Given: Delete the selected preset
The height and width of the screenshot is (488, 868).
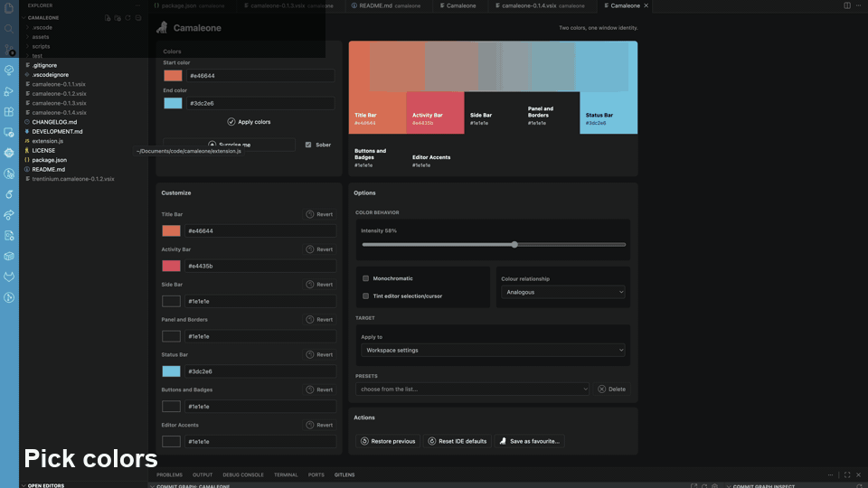Looking at the screenshot, I should coord(612,389).
